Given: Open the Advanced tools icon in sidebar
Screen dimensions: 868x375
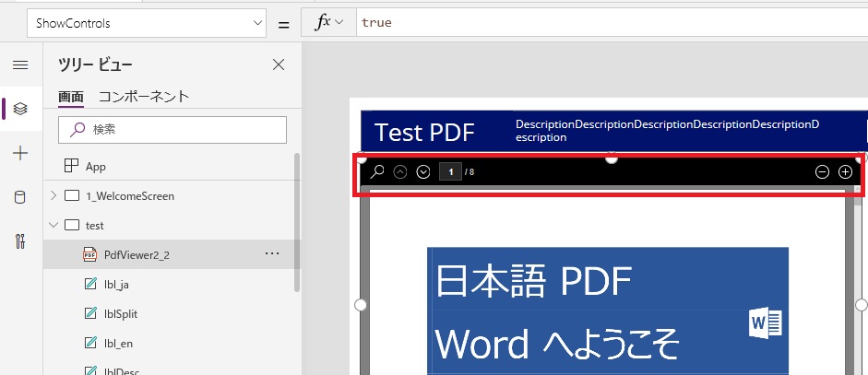Looking at the screenshot, I should (x=20, y=241).
